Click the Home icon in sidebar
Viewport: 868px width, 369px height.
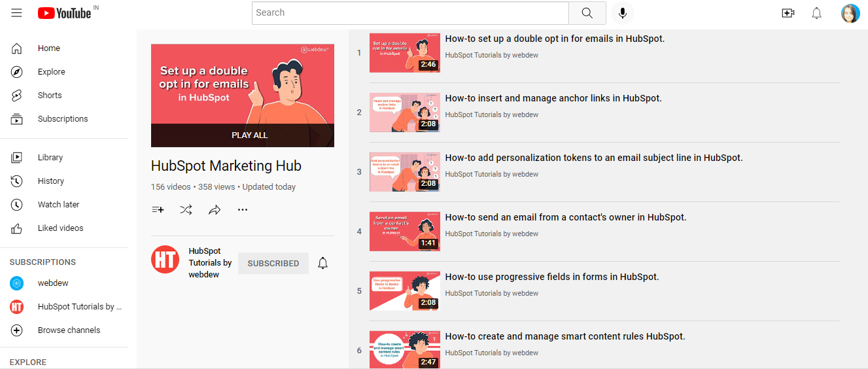pyautogui.click(x=16, y=48)
